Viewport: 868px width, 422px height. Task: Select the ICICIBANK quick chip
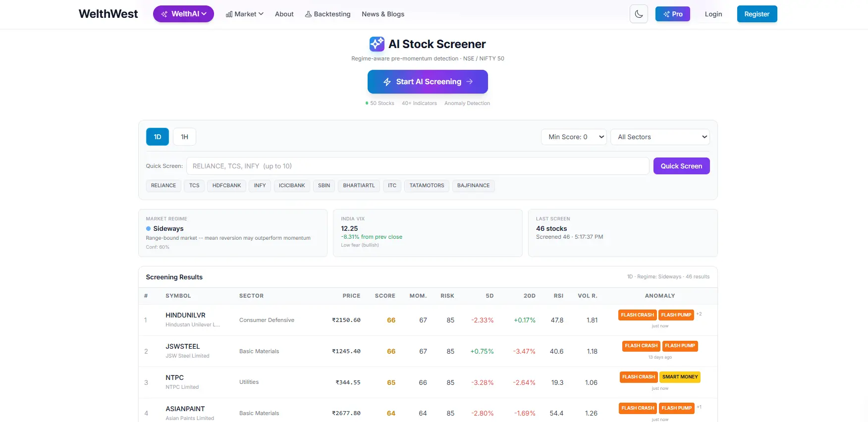point(292,186)
